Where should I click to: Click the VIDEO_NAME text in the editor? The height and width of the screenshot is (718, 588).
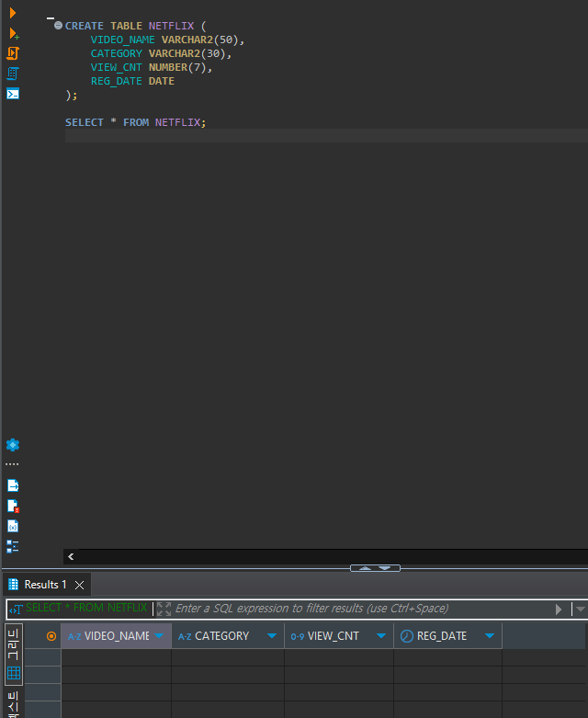coord(122,40)
